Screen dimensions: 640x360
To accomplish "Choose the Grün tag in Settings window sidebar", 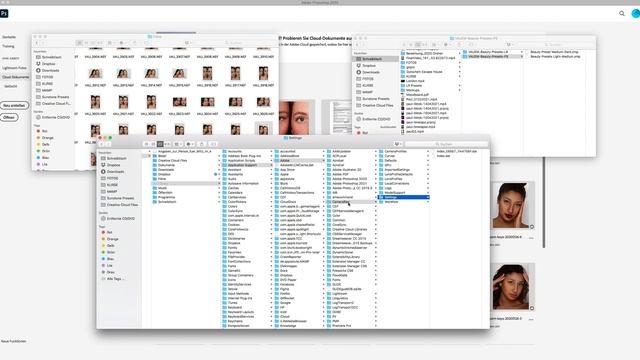I will click(111, 252).
